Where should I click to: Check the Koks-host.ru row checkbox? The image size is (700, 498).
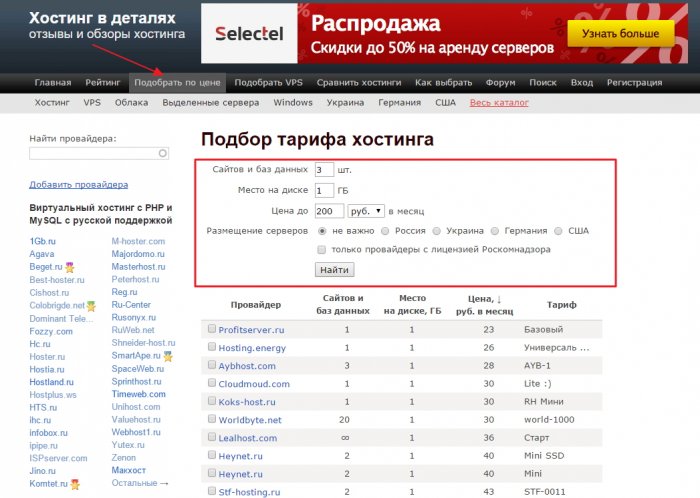click(212, 401)
